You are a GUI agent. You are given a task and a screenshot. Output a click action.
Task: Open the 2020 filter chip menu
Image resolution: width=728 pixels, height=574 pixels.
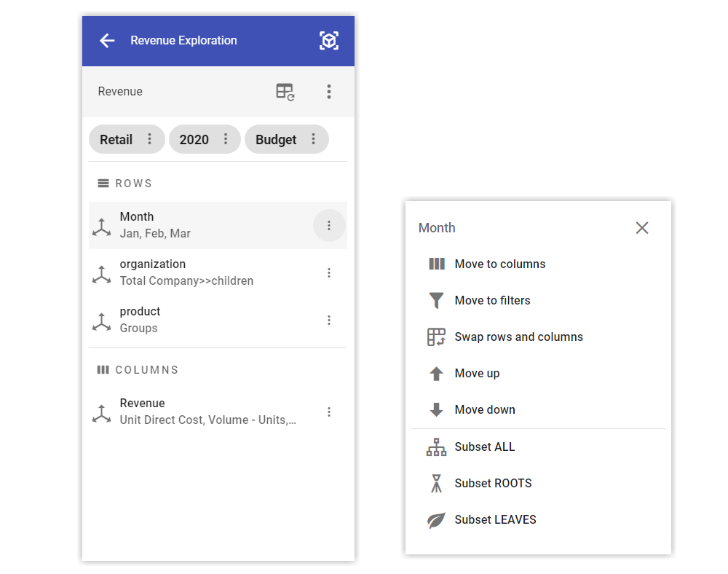226,139
